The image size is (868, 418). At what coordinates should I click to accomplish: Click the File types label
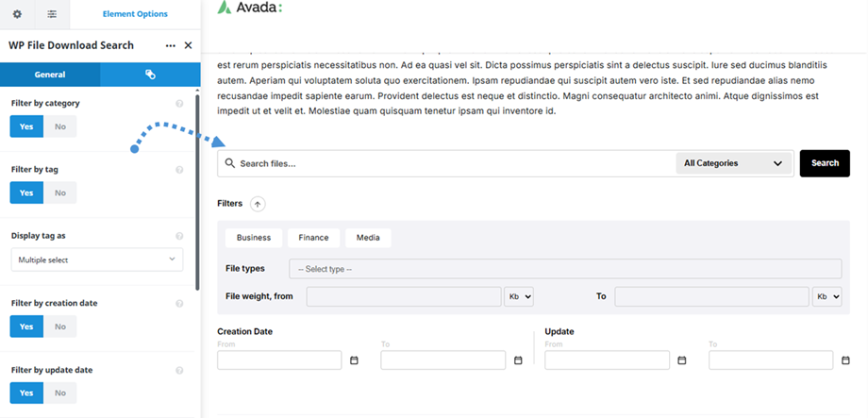pyautogui.click(x=245, y=269)
